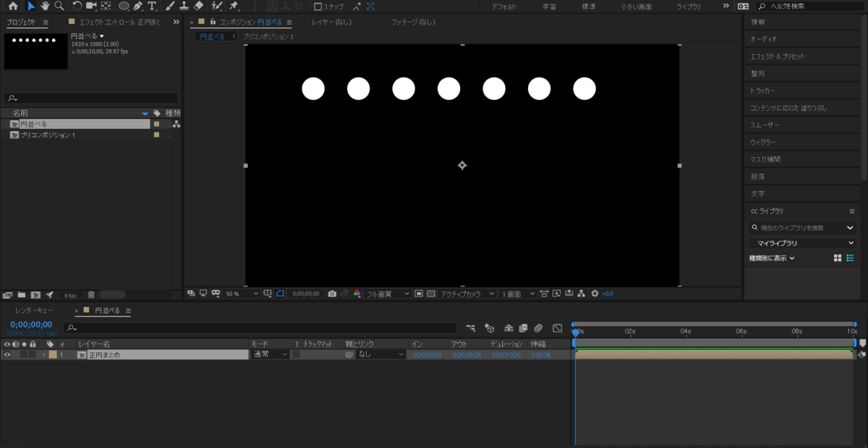Toggle hide shy layers switch in timeline
868x448 pixels.
509,328
